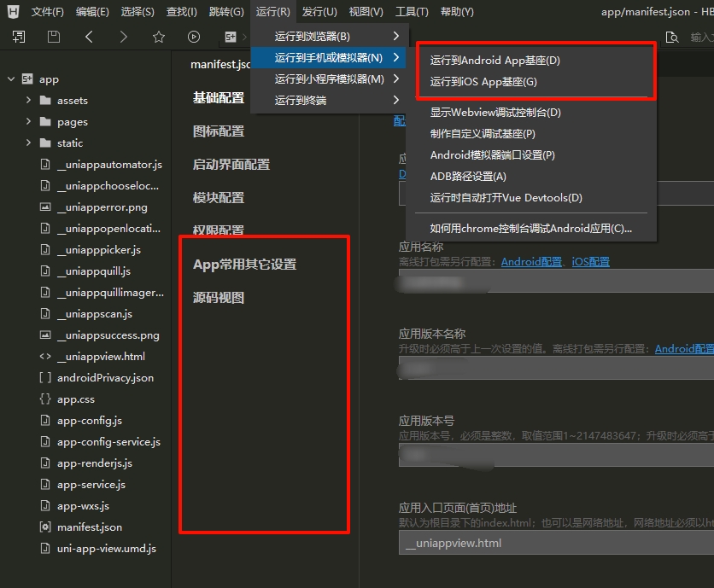Viewport: 714px width, 588px height.
Task: Click the new file toolbar icon
Action: coord(19,37)
